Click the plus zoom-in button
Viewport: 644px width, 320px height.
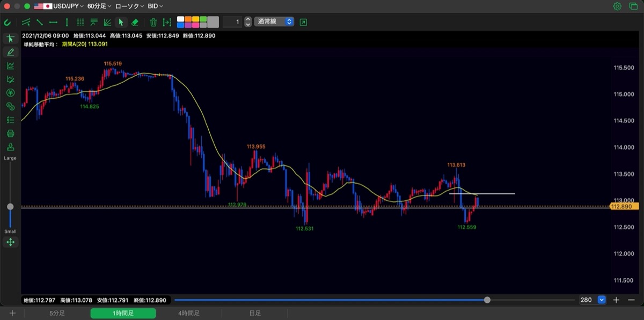pos(617,300)
